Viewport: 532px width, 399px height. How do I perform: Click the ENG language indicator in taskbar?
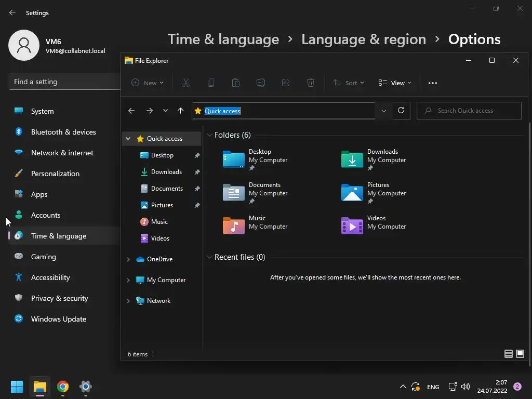click(433, 387)
